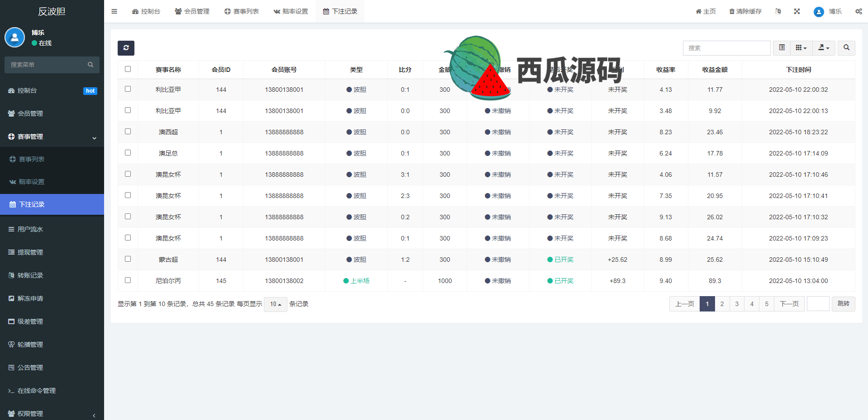Open 轮播管理 in the sidebar
The width and height of the screenshot is (868, 420).
point(52,344)
